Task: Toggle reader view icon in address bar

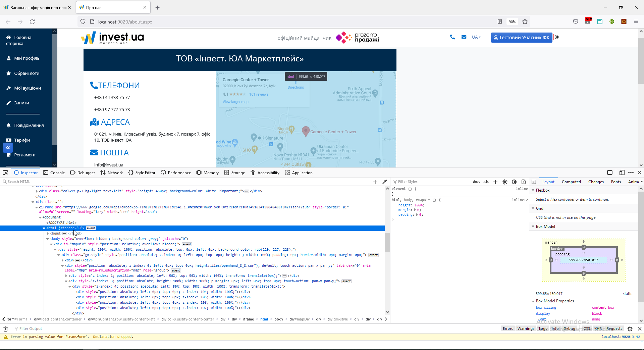Action: coord(500,22)
